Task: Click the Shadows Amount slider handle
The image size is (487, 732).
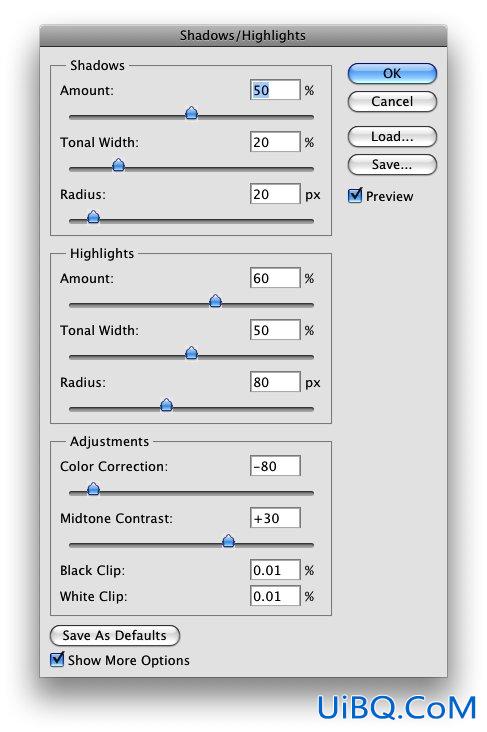Action: pyautogui.click(x=191, y=113)
